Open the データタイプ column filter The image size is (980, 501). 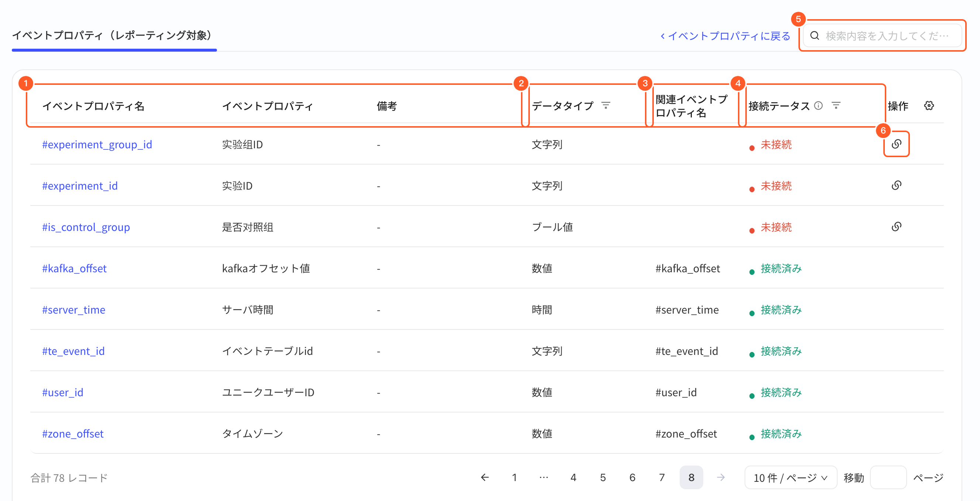pos(605,106)
